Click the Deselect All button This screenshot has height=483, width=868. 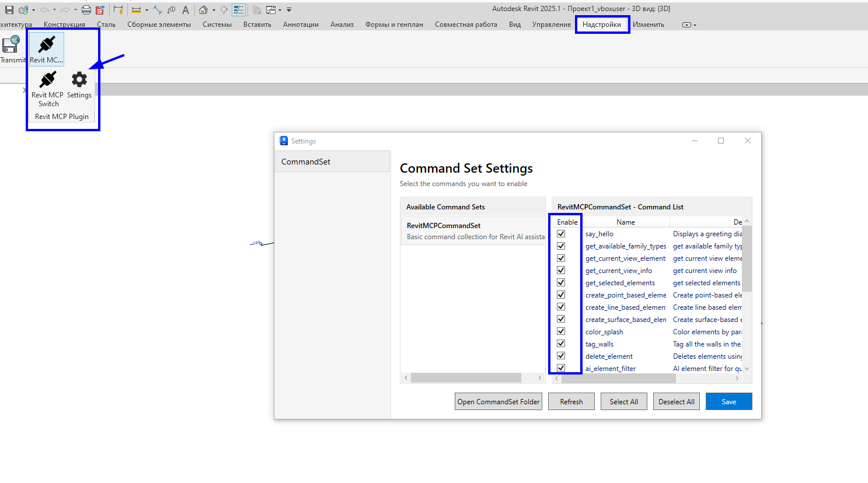tap(677, 401)
